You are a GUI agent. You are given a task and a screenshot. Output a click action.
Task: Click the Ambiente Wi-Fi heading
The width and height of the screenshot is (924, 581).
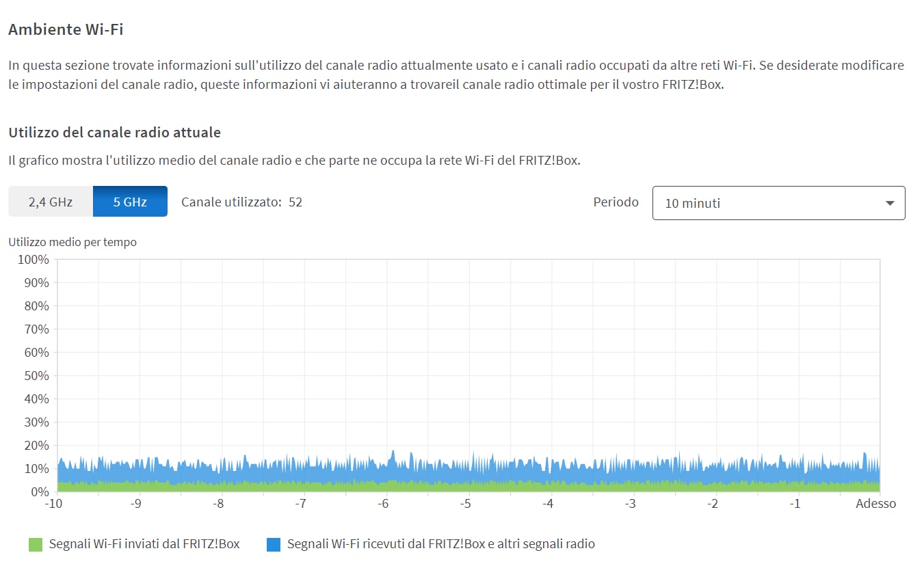click(x=66, y=29)
